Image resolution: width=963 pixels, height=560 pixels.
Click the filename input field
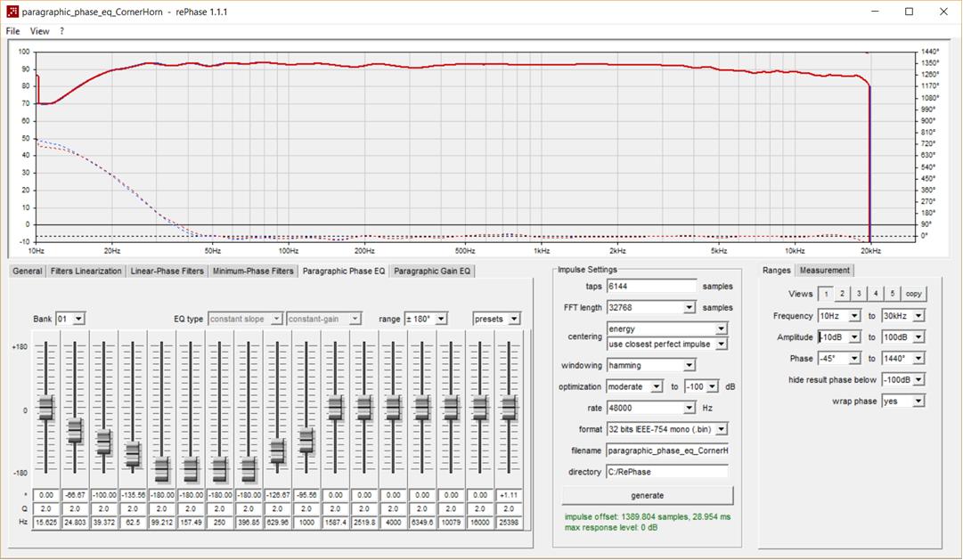pyautogui.click(x=667, y=450)
